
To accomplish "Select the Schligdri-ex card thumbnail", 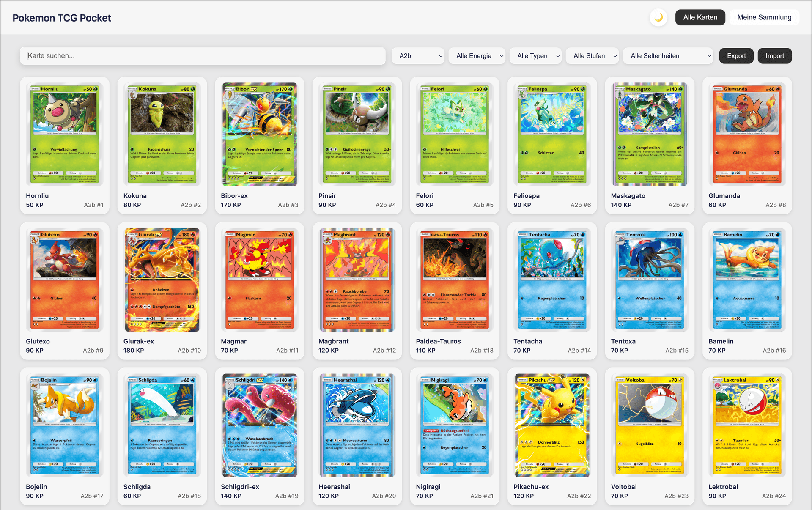I will pos(260,425).
